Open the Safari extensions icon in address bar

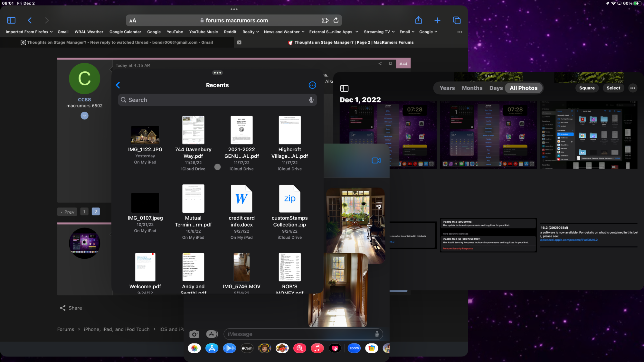(x=325, y=20)
